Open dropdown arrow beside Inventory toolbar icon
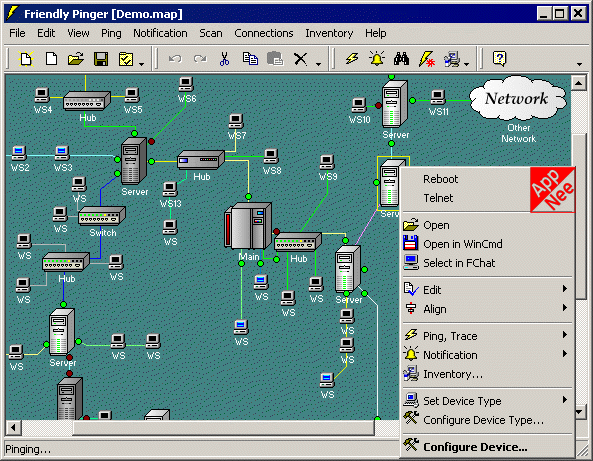593x461 pixels. (466, 64)
